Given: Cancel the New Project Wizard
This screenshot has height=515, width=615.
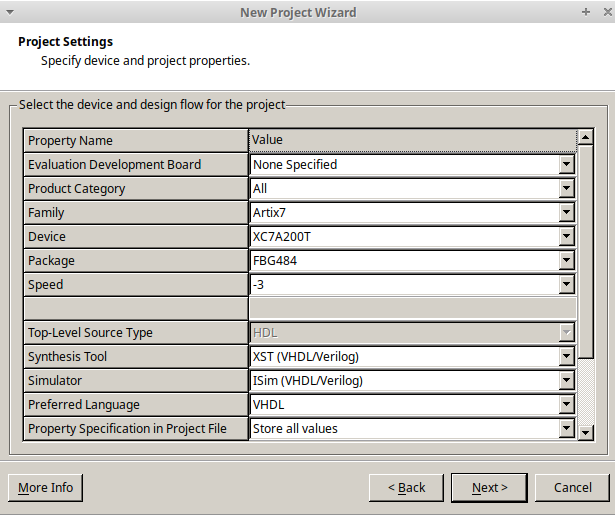Looking at the screenshot, I should click(572, 488).
